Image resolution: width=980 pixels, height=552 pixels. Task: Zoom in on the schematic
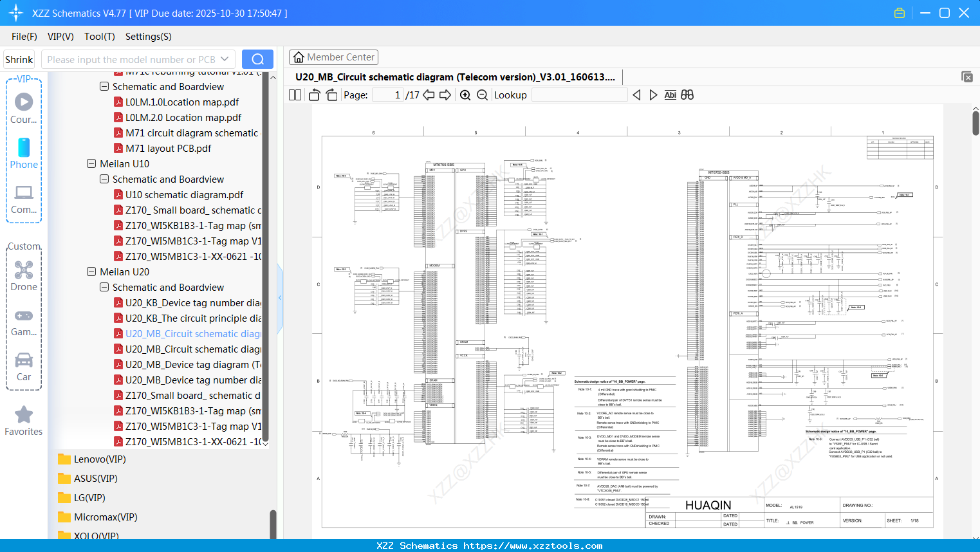point(465,95)
